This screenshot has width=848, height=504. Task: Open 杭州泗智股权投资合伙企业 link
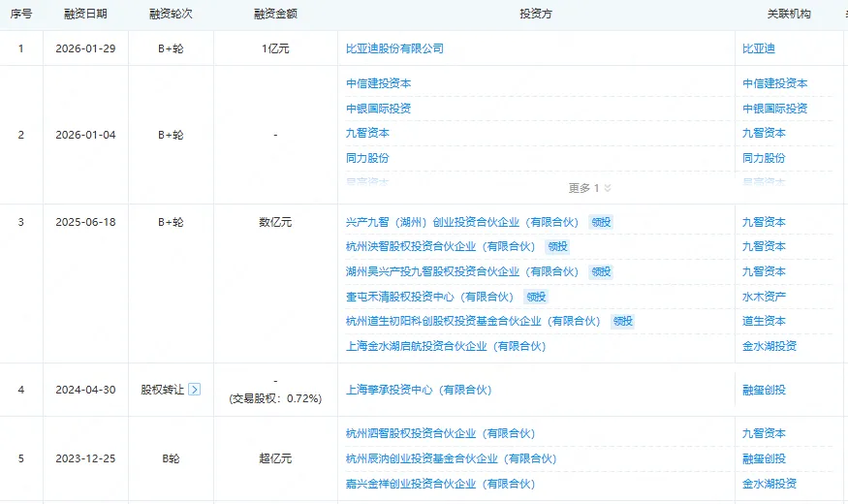[441, 433]
